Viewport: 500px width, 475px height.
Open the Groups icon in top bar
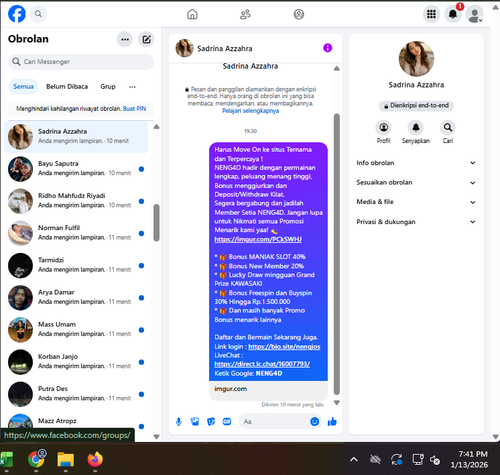pyautogui.click(x=299, y=14)
